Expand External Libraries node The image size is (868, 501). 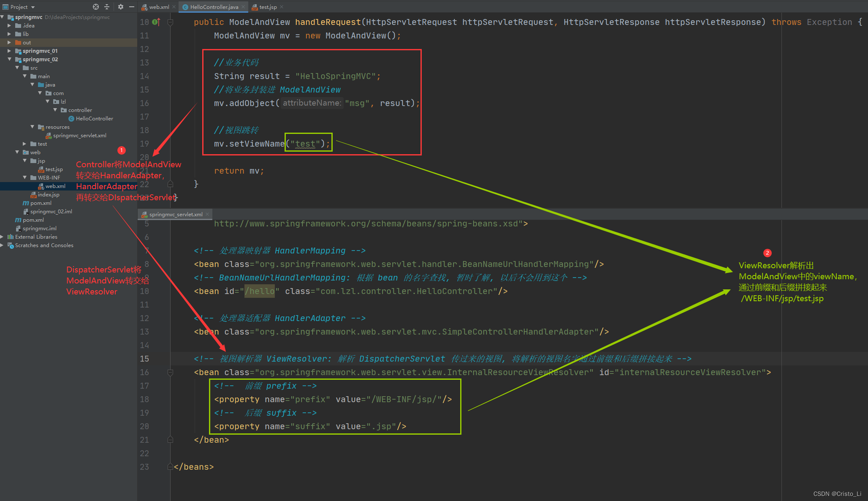3,237
